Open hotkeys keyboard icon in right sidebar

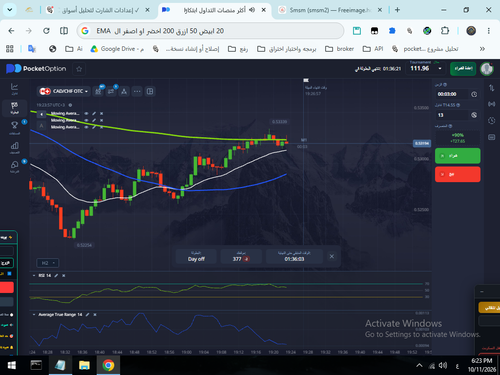point(492,137)
